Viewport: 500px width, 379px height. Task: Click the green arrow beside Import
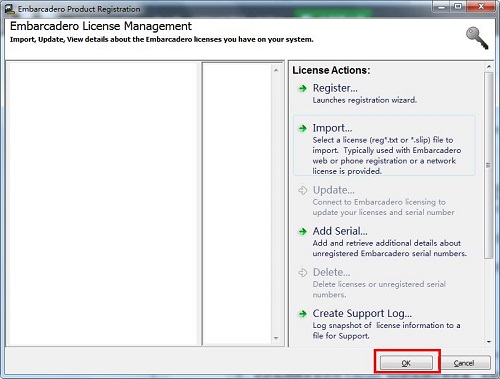(302, 128)
